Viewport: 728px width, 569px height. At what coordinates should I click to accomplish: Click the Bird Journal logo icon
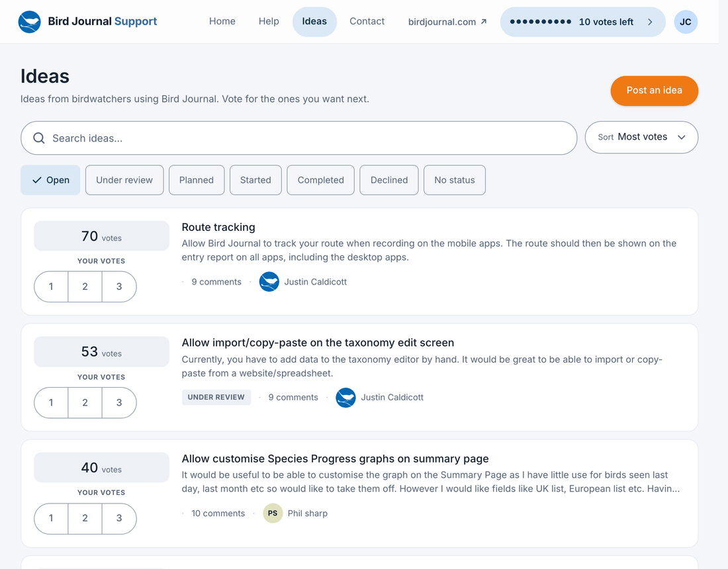(29, 22)
